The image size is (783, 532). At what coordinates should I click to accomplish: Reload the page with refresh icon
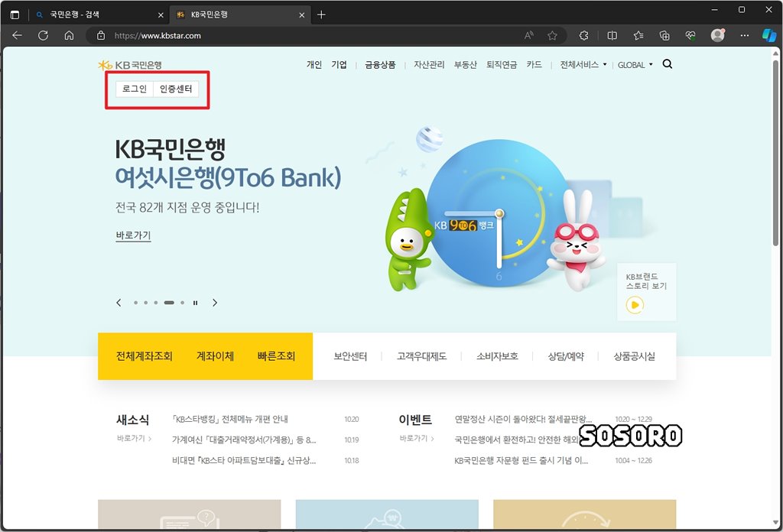tap(43, 35)
